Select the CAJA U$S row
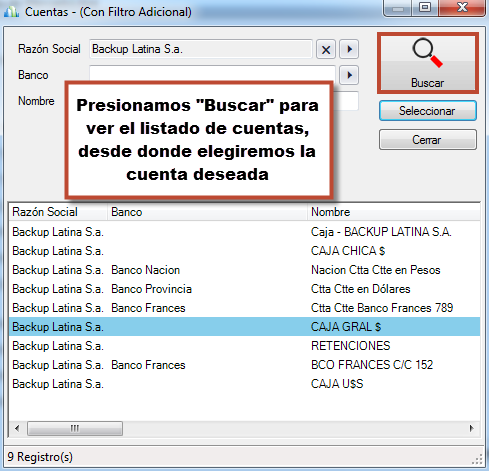The width and height of the screenshot is (489, 471). (x=245, y=384)
